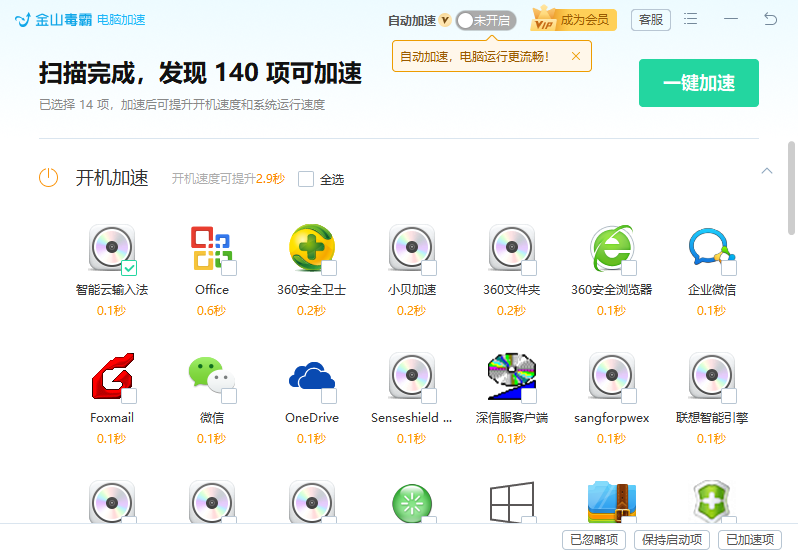Close the 自动加速 tooltip popup
Screen dimensions: 798x559
[x=576, y=56]
